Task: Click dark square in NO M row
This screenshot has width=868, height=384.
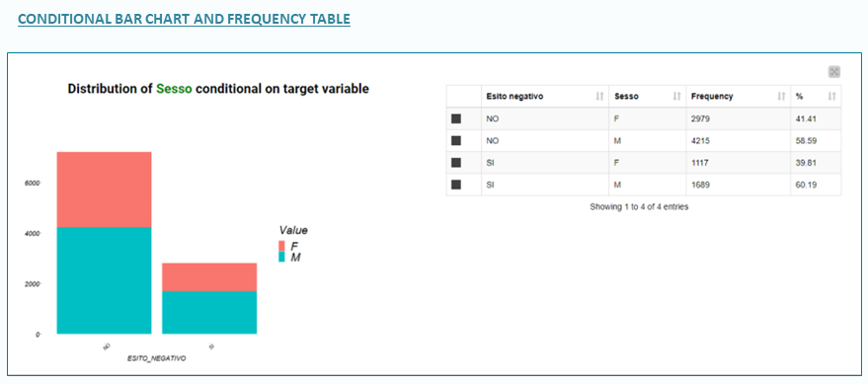Action: coord(456,140)
